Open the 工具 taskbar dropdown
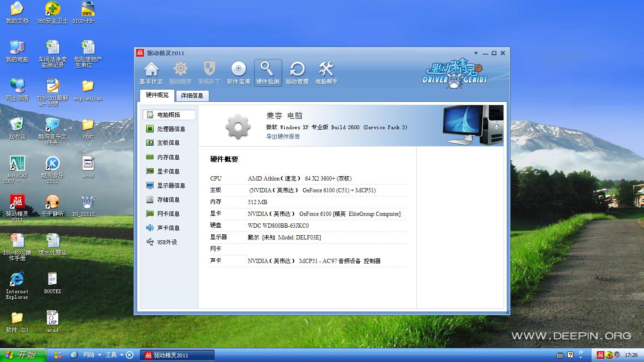The image size is (644, 362). [x=114, y=355]
